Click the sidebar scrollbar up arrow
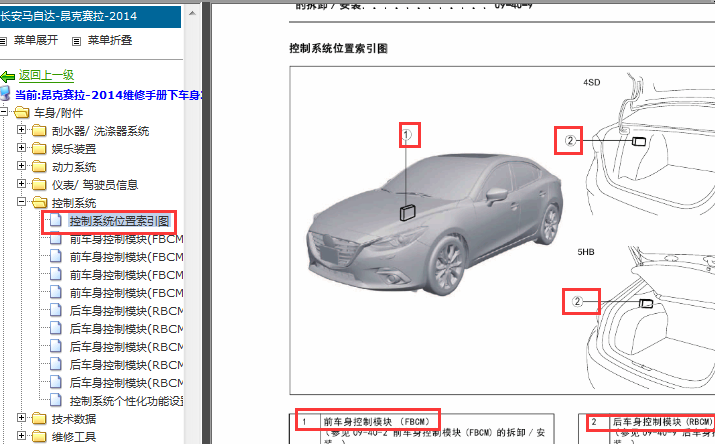Screen dimensions: 715x444 coord(192,14)
